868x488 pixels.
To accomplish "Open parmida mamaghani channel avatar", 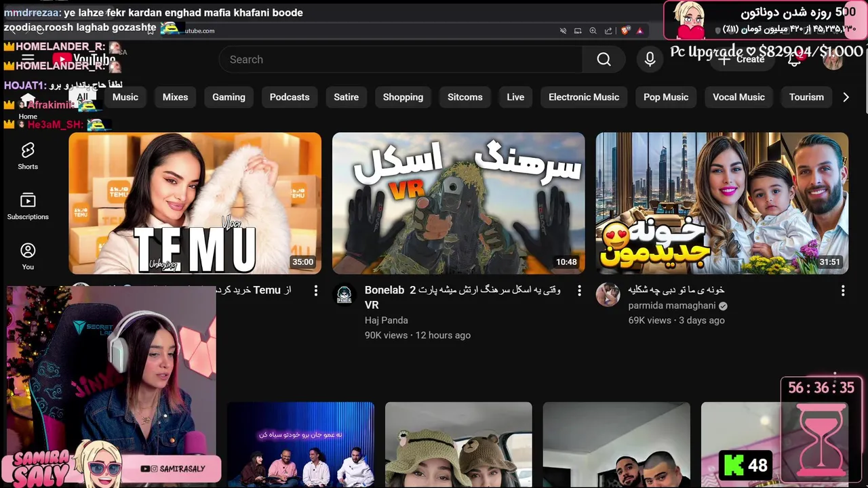I will (x=608, y=295).
